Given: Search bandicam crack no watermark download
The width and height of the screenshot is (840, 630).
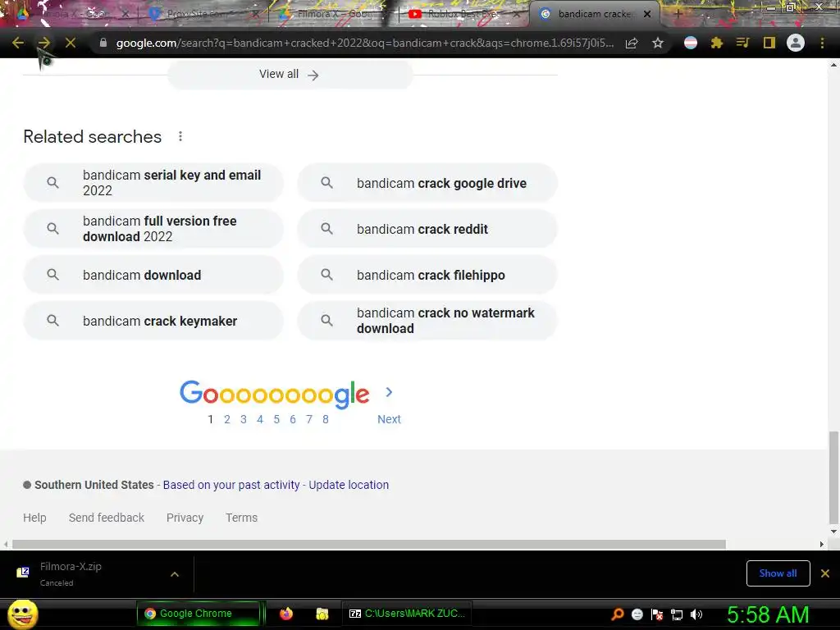Looking at the screenshot, I should coord(427,321).
